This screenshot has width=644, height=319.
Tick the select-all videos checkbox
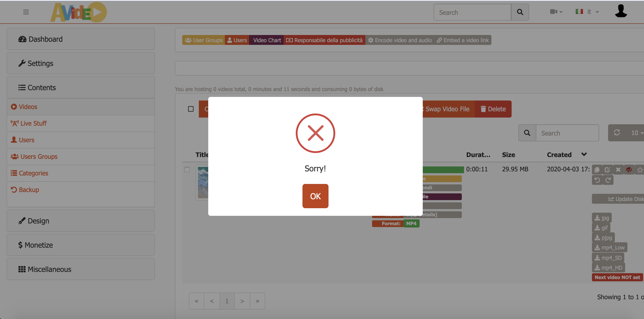[x=191, y=109]
